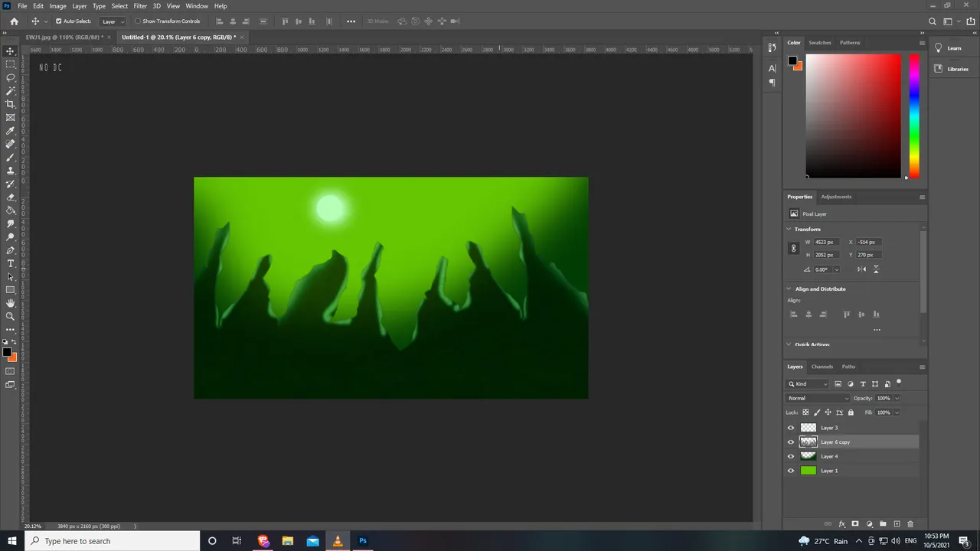The width and height of the screenshot is (980, 551).
Task: Select the Smudge tool
Action: [x=10, y=223]
